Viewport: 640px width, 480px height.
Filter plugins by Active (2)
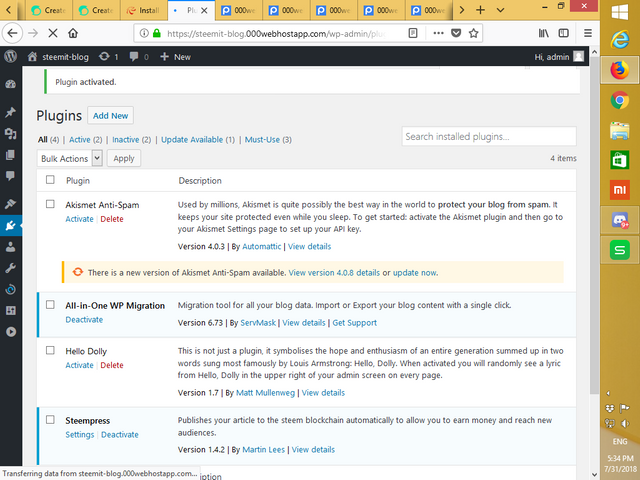(86, 140)
